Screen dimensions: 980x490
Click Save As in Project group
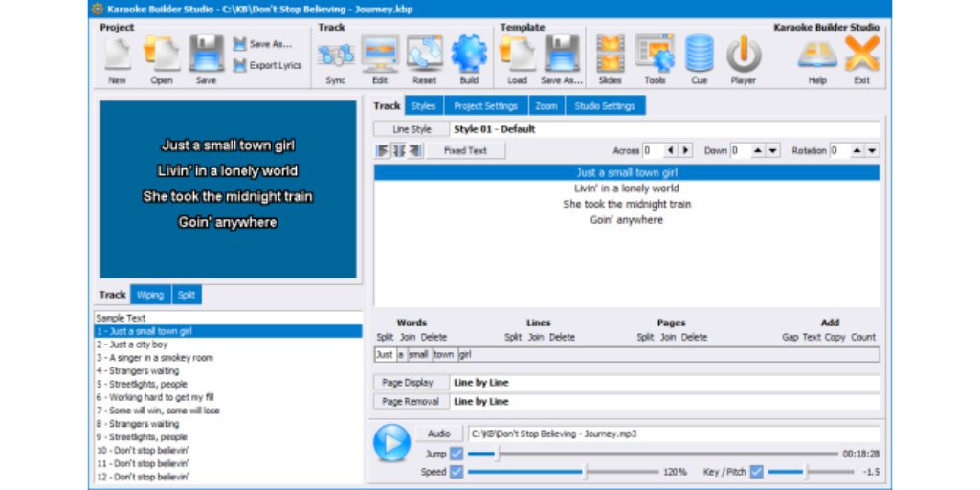click(x=263, y=44)
